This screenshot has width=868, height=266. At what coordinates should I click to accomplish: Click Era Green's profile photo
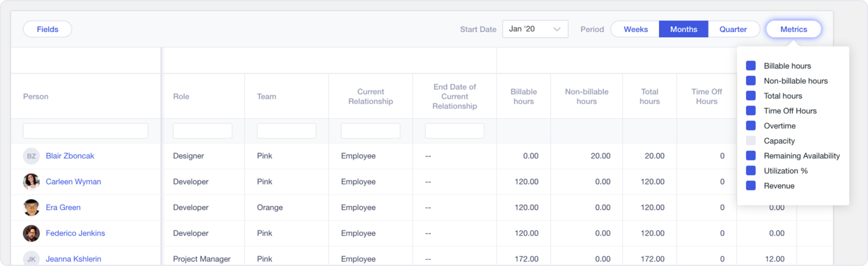(x=31, y=208)
